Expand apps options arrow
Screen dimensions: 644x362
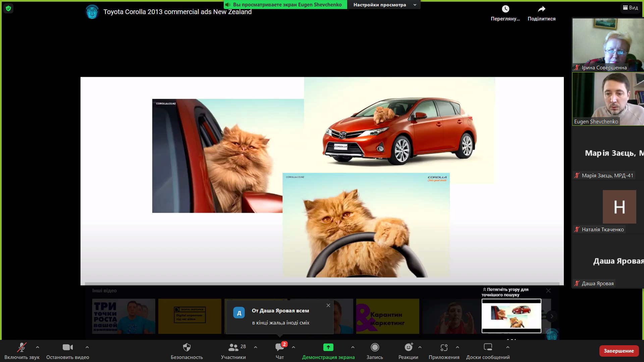[x=458, y=347]
